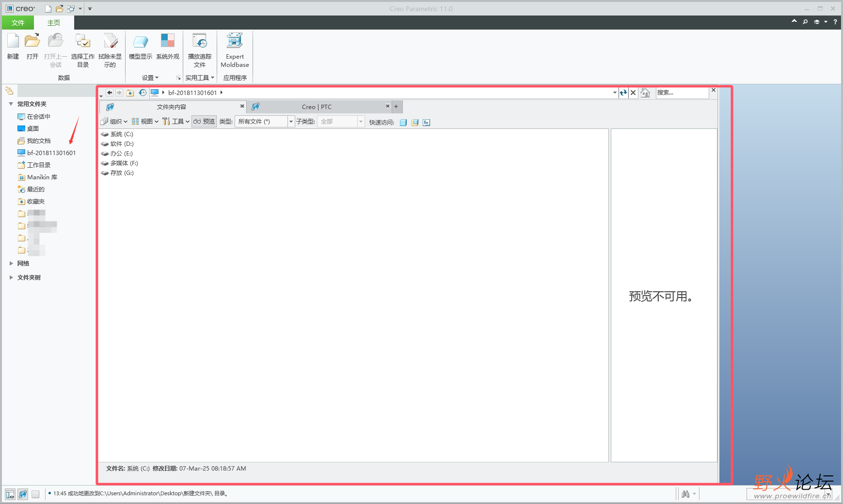Open the 组织 organize dropdown
This screenshot has width=843, height=504.
coord(114,122)
